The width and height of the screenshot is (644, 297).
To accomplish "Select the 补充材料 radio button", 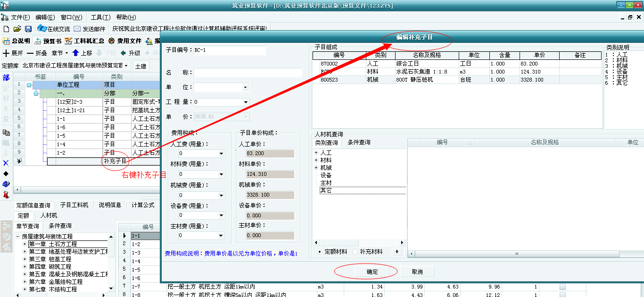I will pyautogui.click(x=355, y=252).
